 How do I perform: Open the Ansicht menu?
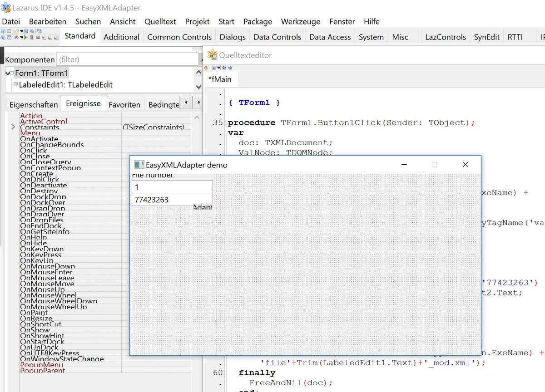123,21
